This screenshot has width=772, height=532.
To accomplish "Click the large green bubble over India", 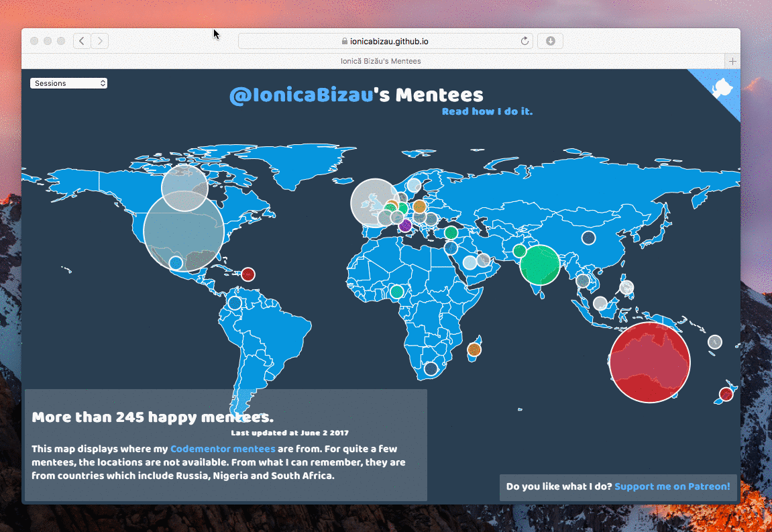I will point(540,265).
